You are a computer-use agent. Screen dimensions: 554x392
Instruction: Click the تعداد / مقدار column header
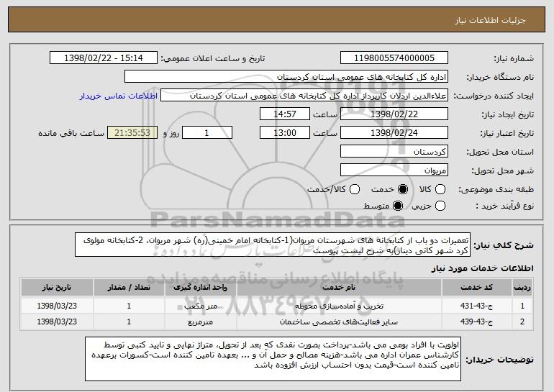[x=129, y=288]
